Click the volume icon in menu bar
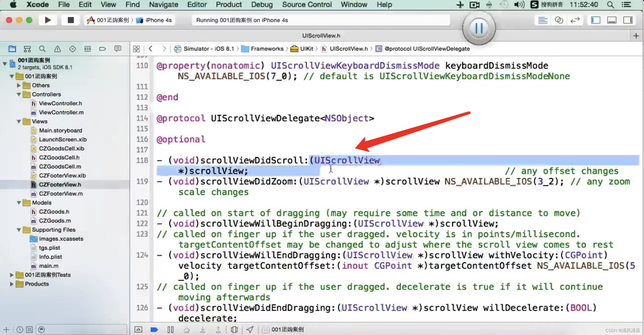 point(519,5)
